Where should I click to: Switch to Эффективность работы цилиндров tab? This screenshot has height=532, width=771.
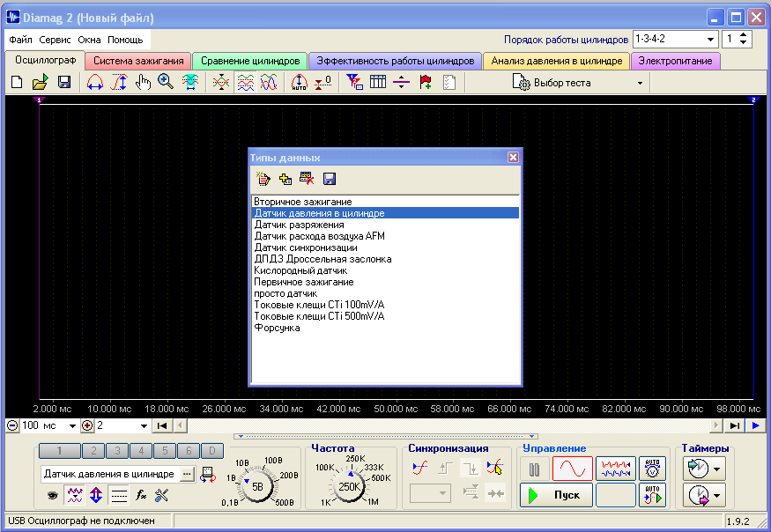pos(396,61)
